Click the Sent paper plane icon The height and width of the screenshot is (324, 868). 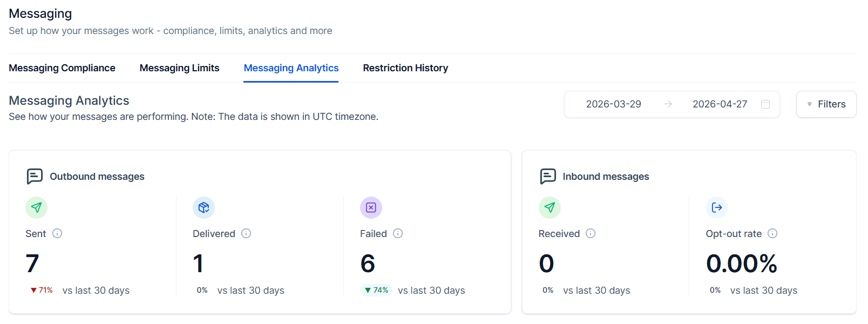(x=36, y=207)
